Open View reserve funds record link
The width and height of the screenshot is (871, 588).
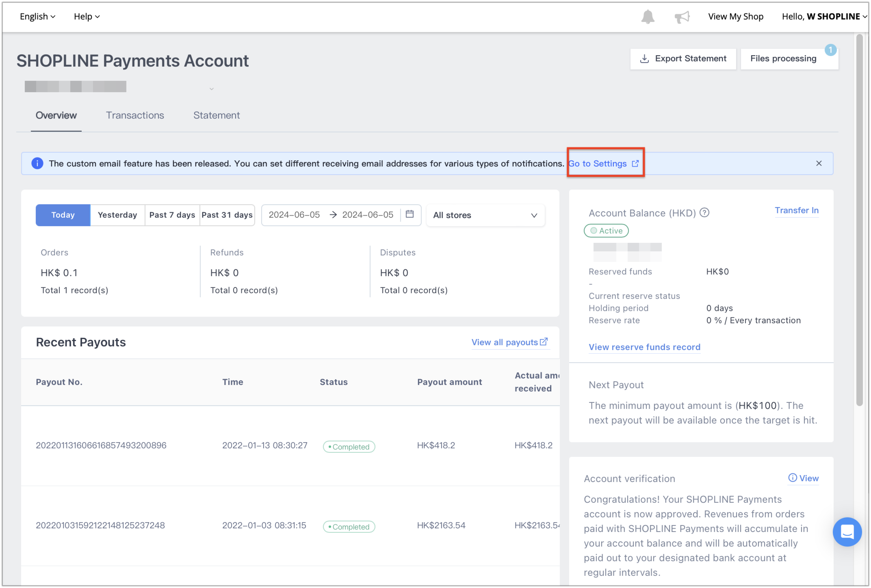click(x=644, y=347)
